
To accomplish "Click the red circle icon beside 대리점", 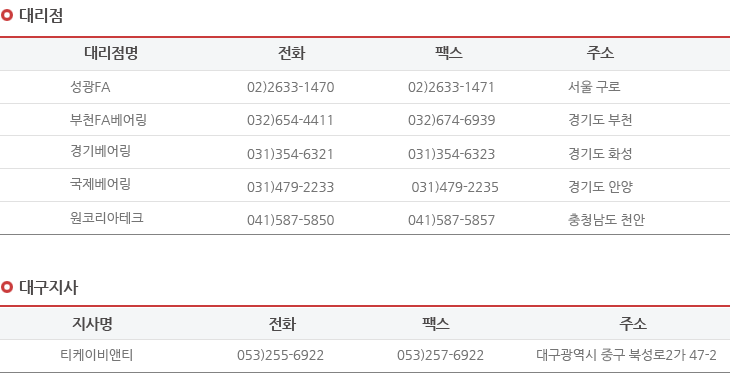I will 7,15.
